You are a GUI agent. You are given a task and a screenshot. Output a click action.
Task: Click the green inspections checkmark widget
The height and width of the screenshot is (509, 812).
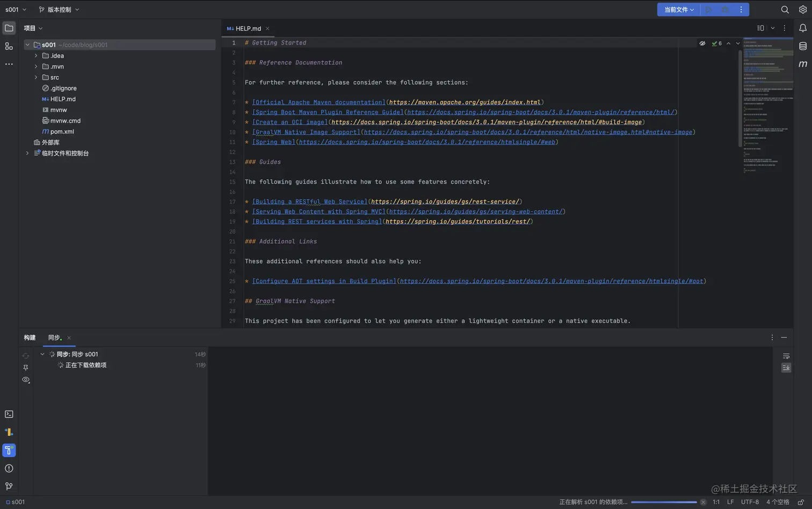tap(716, 43)
